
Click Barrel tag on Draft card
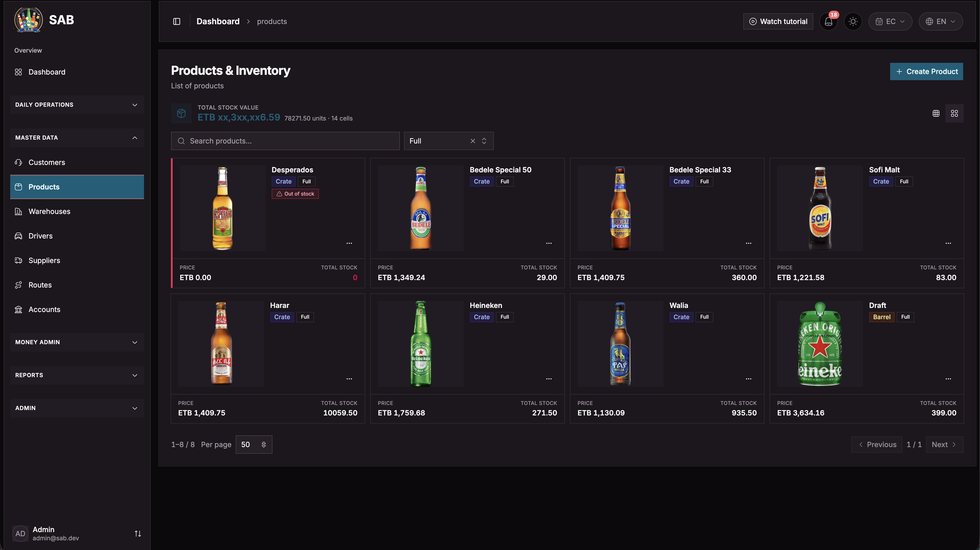coord(881,317)
